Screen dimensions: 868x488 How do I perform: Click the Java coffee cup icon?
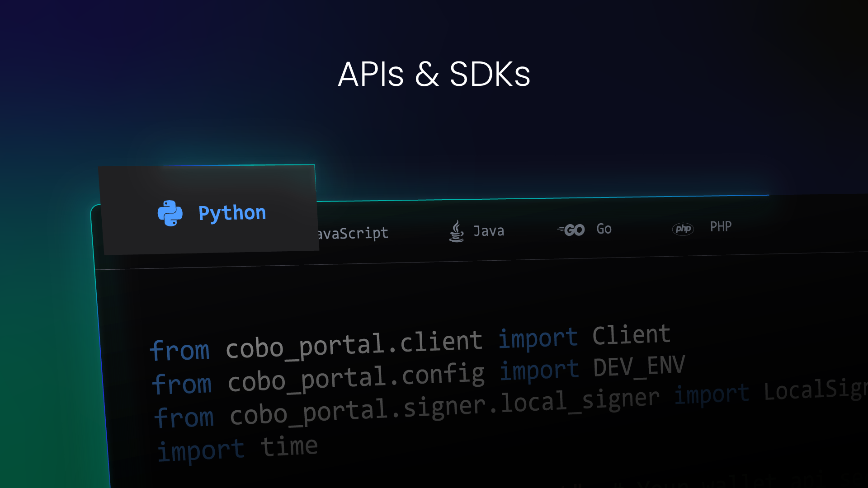[456, 231]
